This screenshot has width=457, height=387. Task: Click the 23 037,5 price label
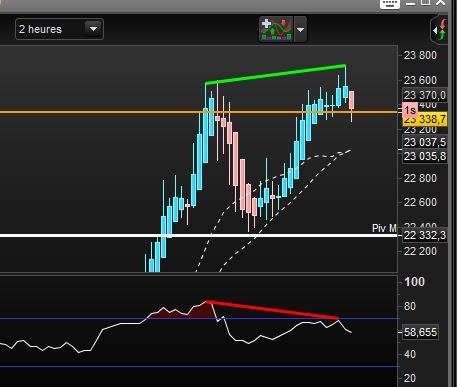(425, 142)
